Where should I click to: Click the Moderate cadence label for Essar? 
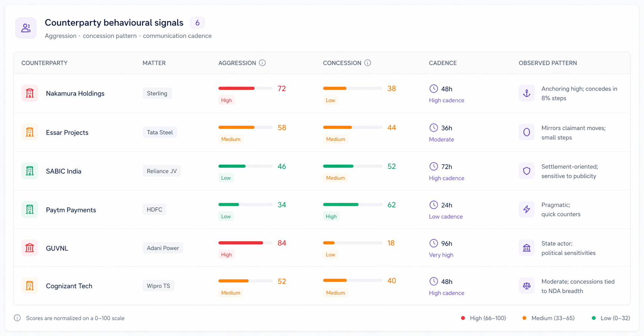pyautogui.click(x=441, y=139)
